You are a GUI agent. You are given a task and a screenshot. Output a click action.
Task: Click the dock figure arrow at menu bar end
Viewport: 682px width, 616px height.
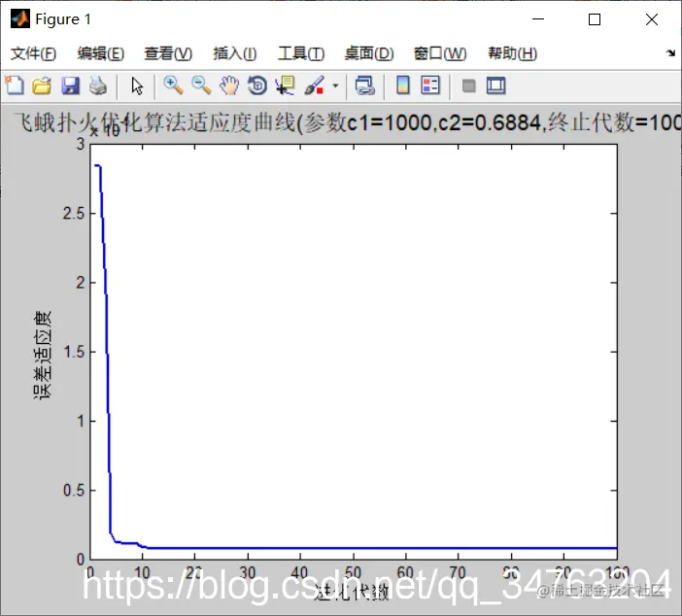(x=670, y=53)
